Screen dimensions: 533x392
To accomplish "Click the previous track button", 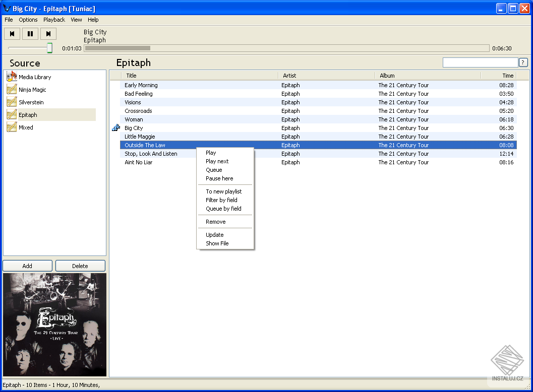I will click(x=12, y=34).
